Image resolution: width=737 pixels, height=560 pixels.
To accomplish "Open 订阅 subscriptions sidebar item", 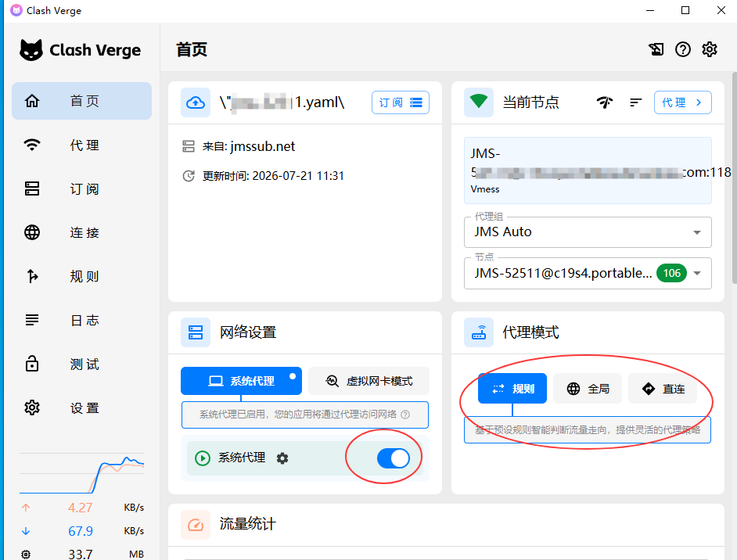I will tap(82, 188).
